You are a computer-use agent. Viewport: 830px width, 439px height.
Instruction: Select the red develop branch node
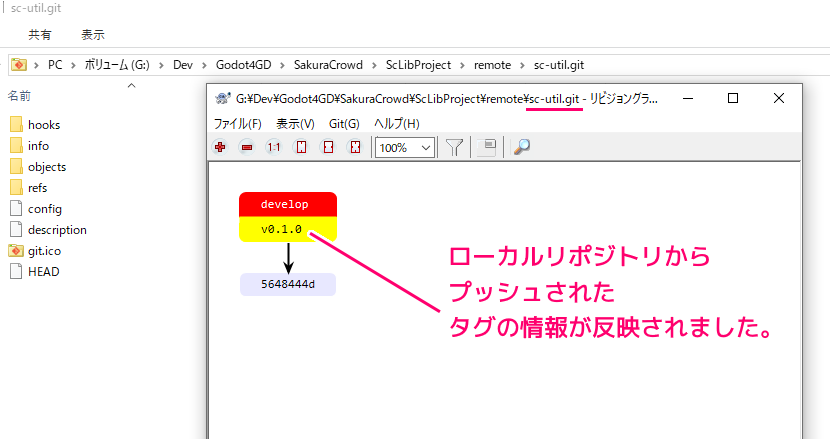287,204
